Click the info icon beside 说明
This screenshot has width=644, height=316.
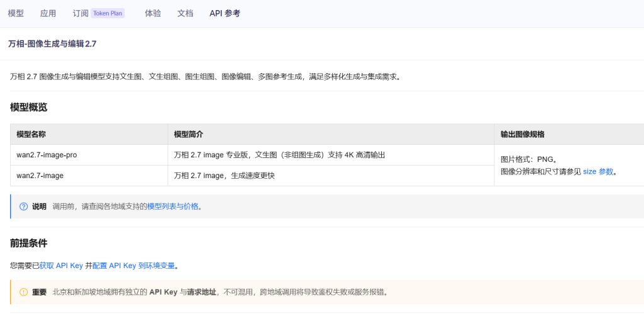(x=24, y=206)
